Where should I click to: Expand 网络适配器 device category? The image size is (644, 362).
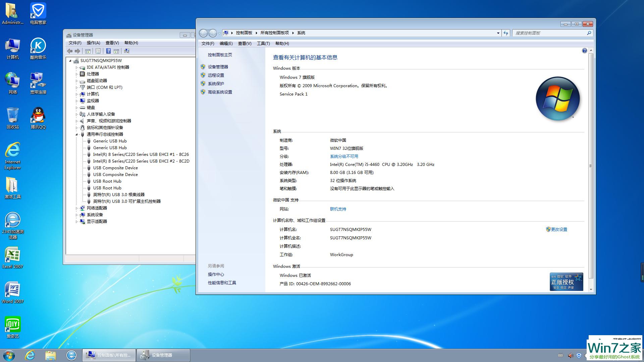77,208
